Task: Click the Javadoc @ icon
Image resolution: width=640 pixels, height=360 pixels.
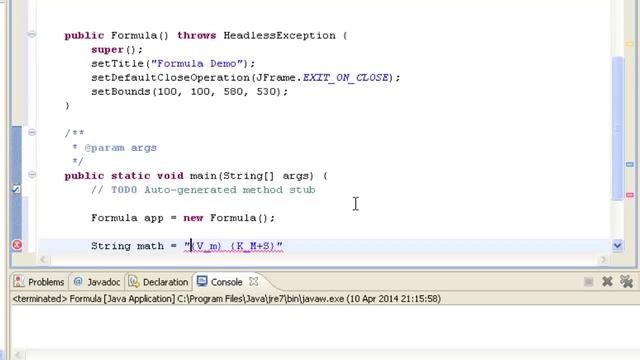Action: (78, 281)
